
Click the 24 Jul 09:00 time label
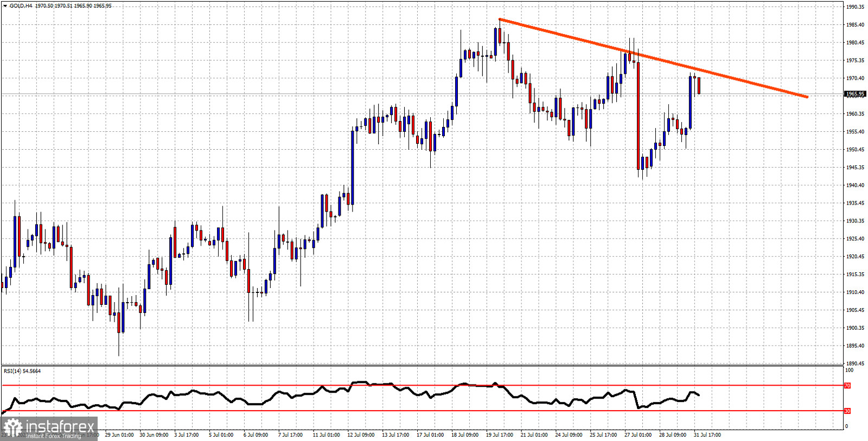pos(569,435)
